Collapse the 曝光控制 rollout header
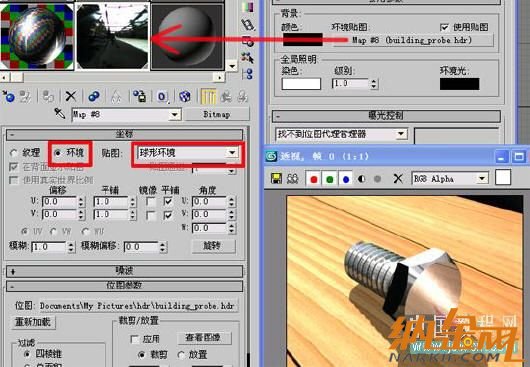 [386, 116]
